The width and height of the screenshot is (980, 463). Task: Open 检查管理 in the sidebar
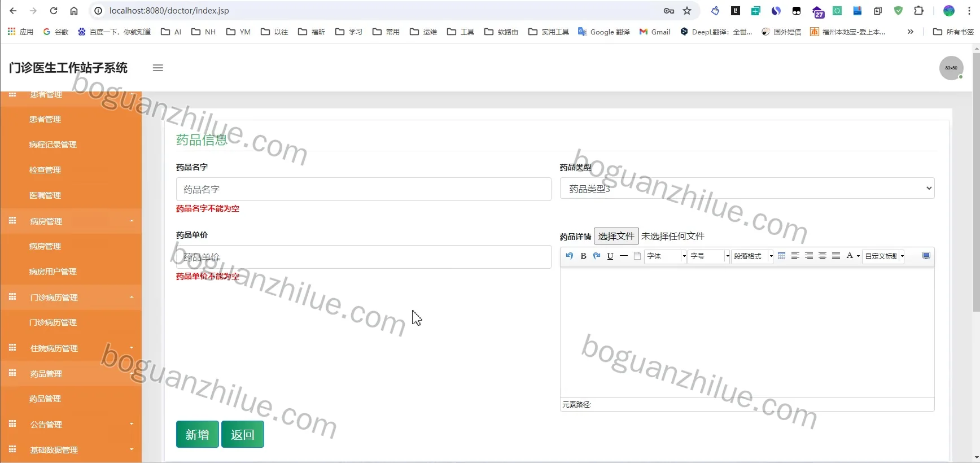pos(45,170)
